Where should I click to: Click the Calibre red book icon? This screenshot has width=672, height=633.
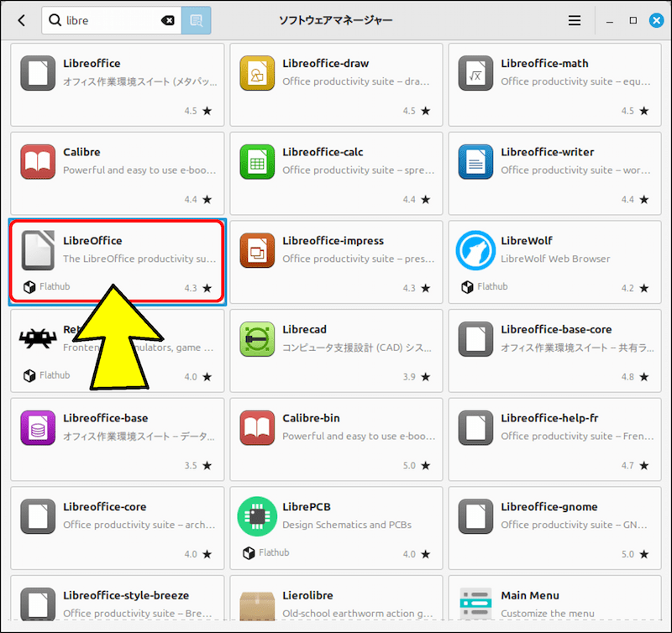(38, 161)
